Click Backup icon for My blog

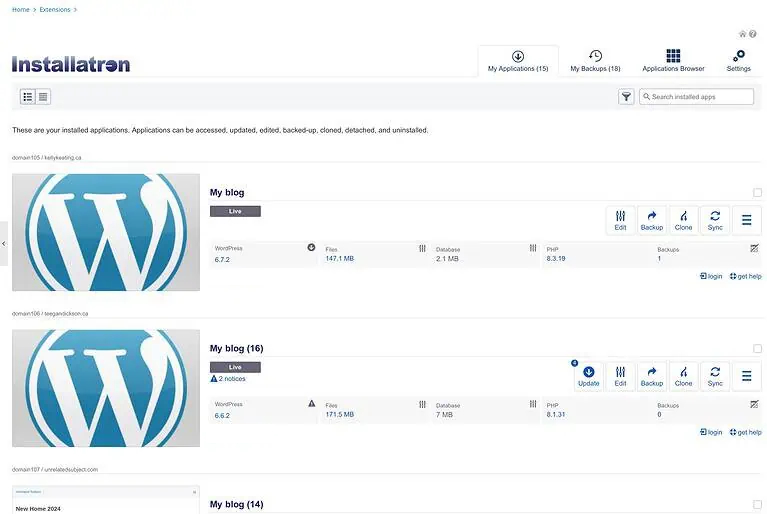pos(652,220)
